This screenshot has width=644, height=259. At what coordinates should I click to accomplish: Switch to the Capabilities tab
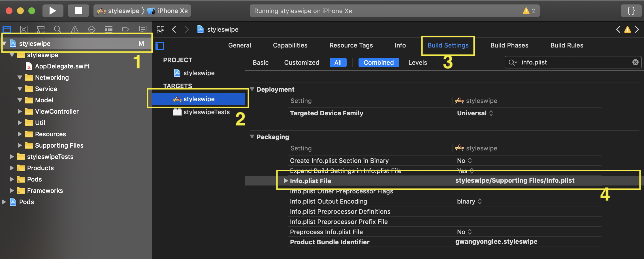pos(290,45)
